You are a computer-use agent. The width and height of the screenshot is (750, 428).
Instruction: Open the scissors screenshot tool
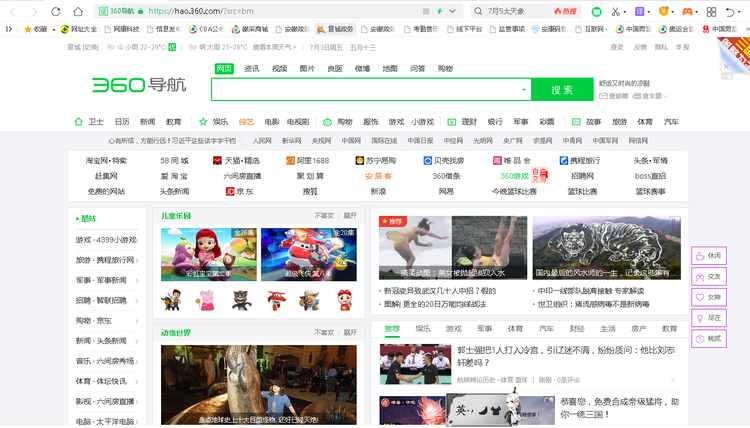click(615, 11)
